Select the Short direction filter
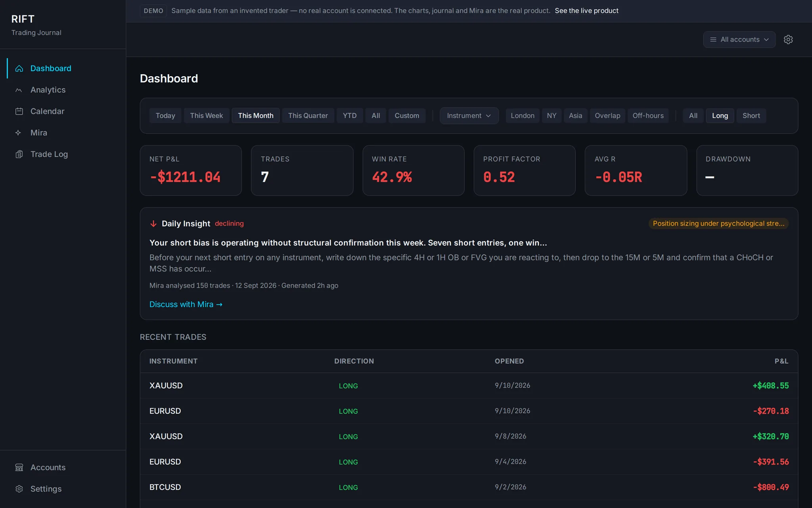The image size is (812, 508). point(751,116)
